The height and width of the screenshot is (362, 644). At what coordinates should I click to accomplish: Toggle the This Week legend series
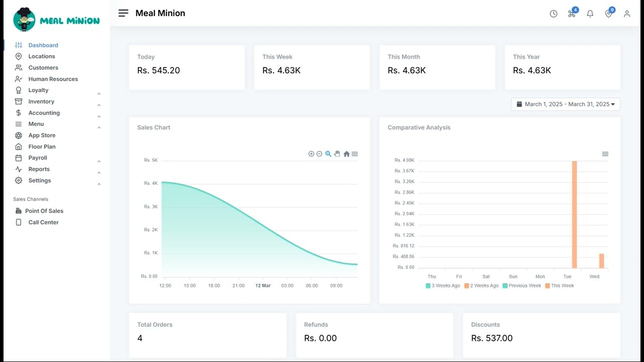559,286
